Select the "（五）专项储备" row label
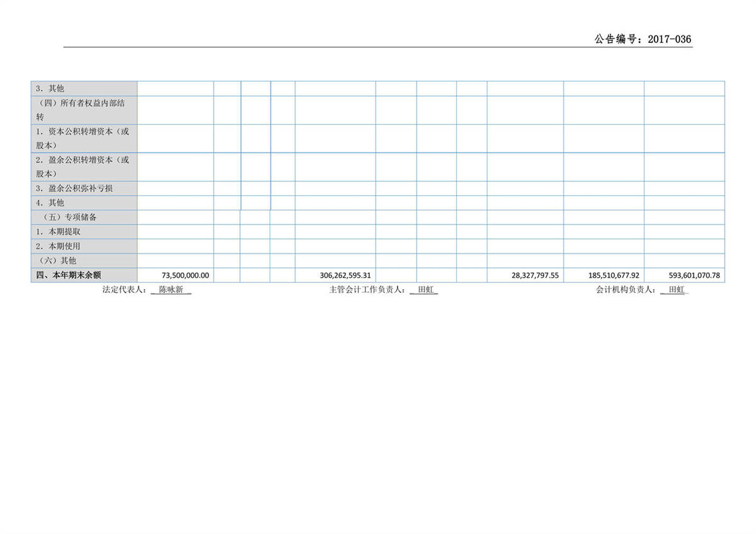The width and height of the screenshot is (756, 534). point(66,217)
